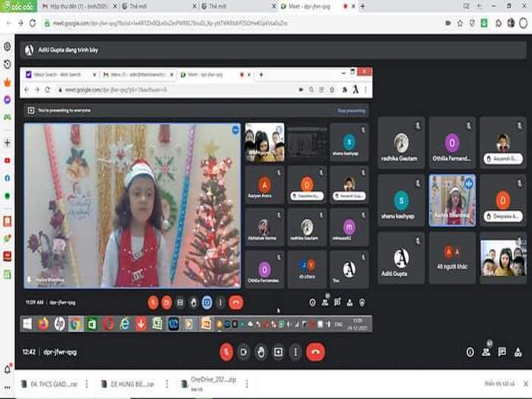532x399 pixels.
Task: Click the address bar URL
Action: (x=171, y=23)
